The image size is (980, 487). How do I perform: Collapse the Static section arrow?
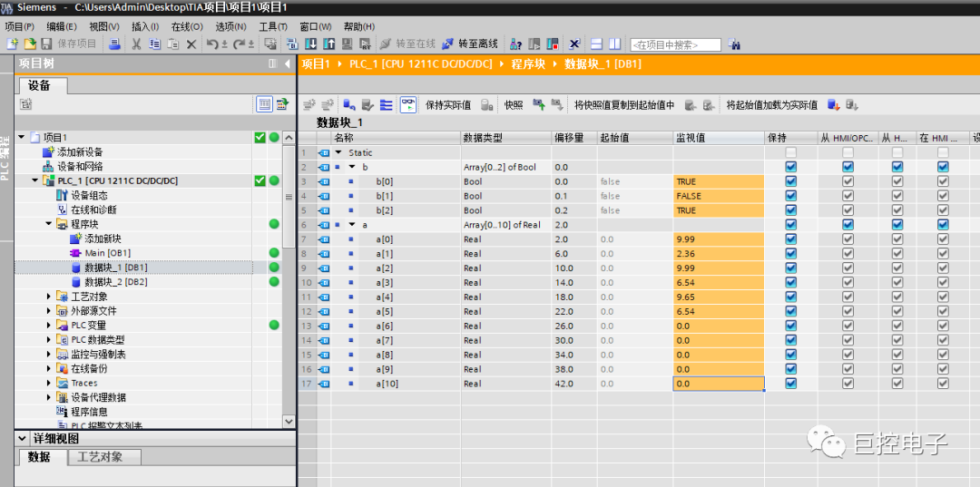click(x=338, y=152)
